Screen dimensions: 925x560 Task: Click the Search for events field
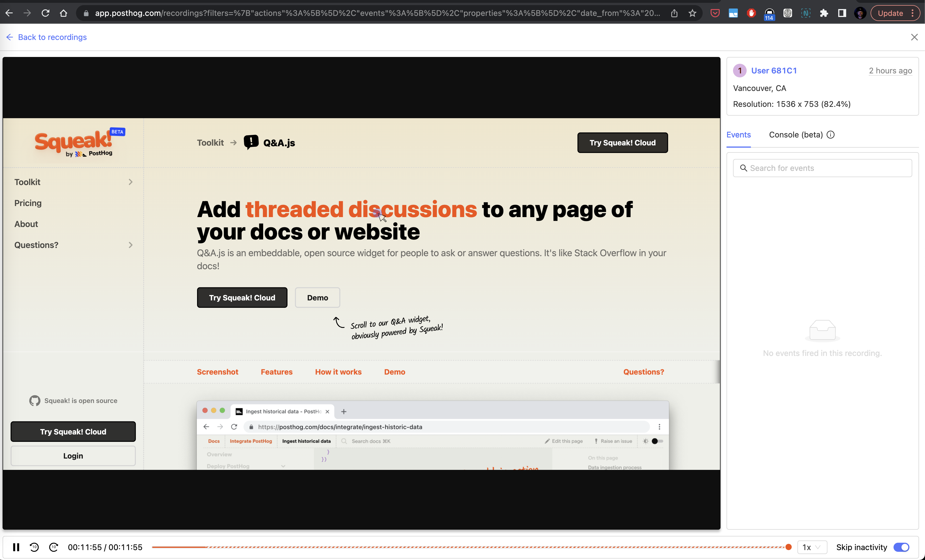(x=822, y=168)
